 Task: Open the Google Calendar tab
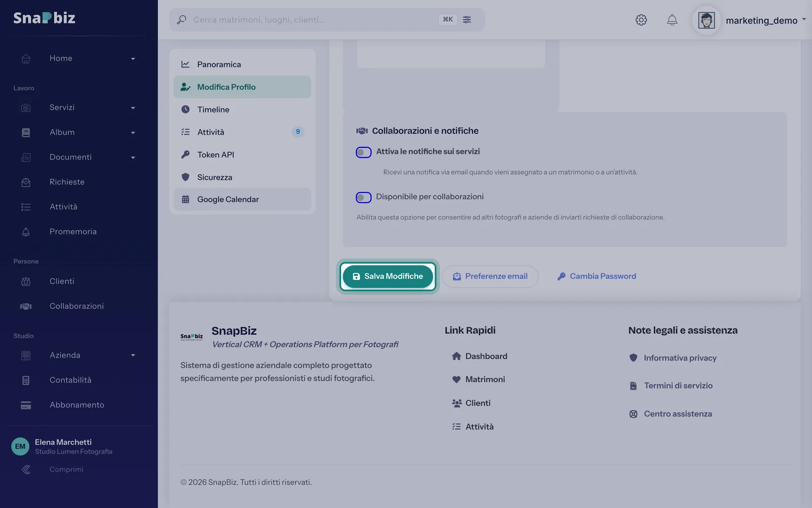[x=242, y=200]
